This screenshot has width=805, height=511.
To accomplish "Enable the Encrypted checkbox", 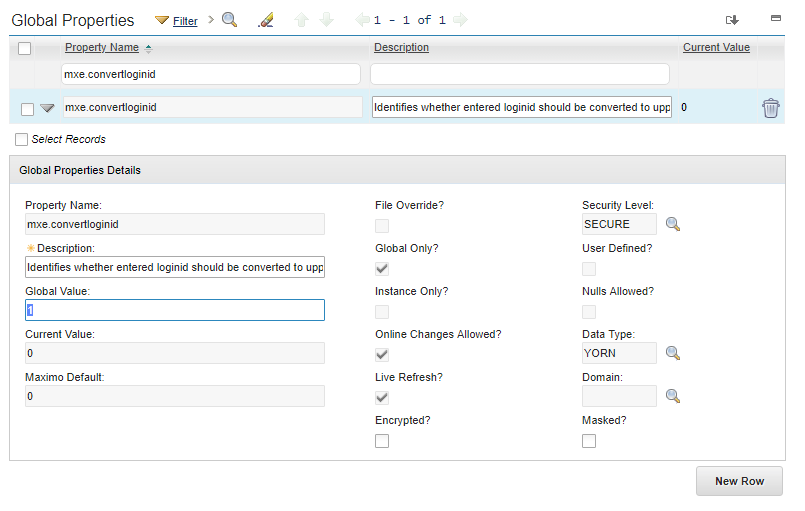I will pos(382,441).
